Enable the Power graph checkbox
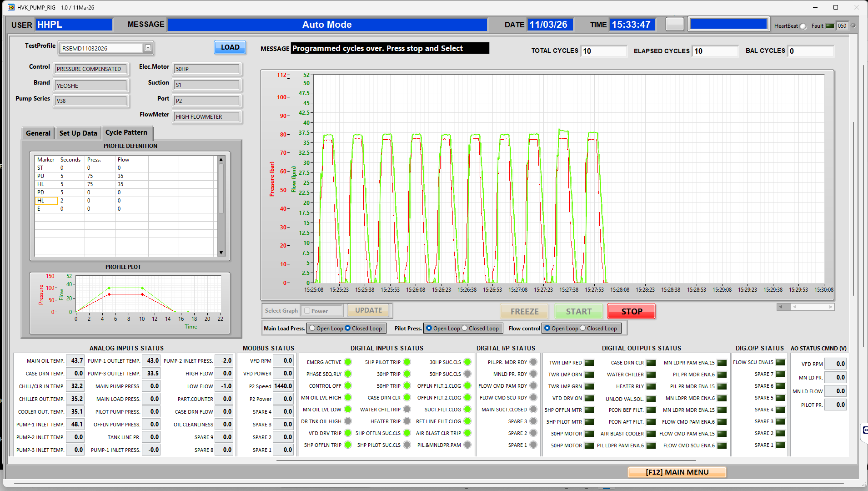The height and width of the screenshot is (491, 868). [x=307, y=311]
